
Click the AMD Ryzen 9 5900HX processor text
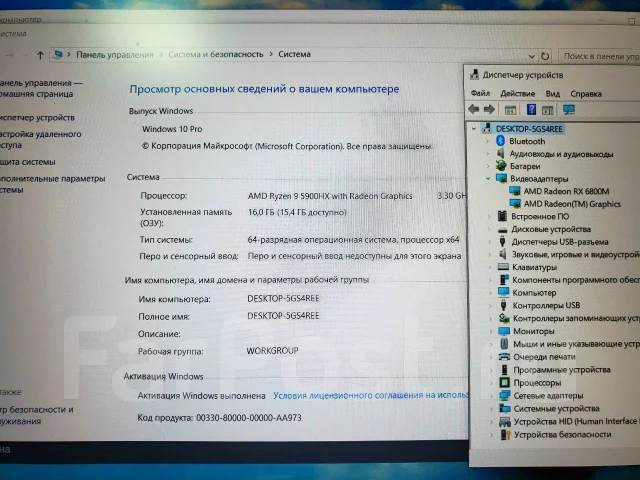(x=330, y=196)
